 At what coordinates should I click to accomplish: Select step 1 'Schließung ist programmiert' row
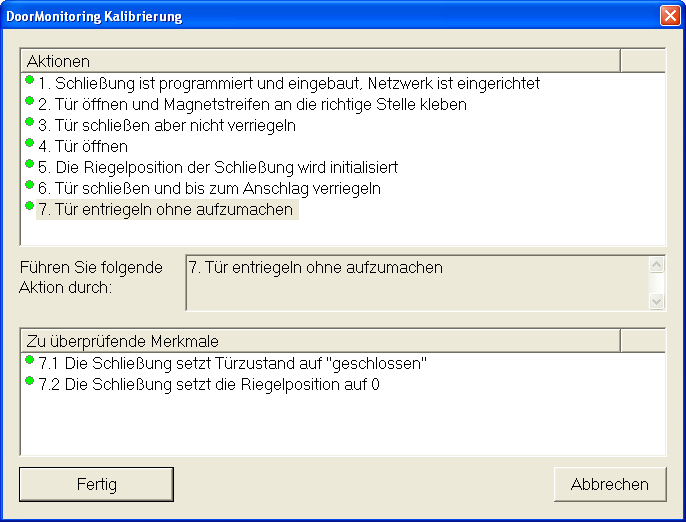(x=288, y=84)
